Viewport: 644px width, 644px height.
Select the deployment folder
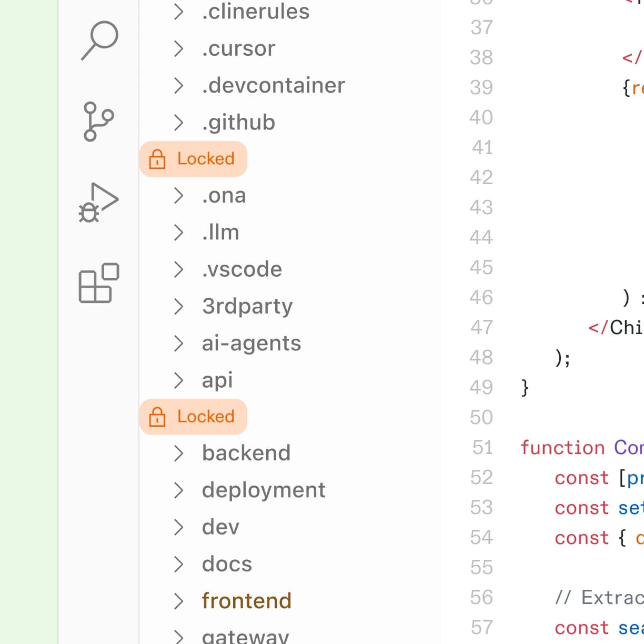click(x=264, y=490)
